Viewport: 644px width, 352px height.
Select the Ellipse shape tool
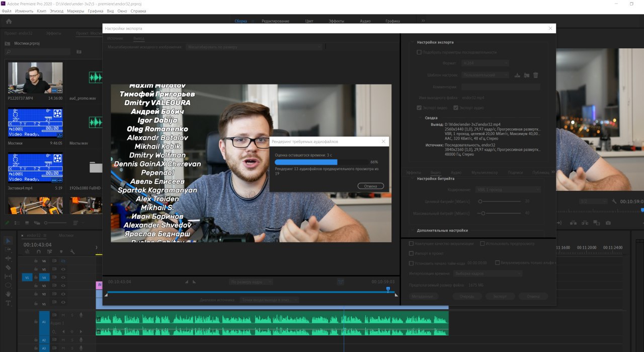[x=8, y=285]
